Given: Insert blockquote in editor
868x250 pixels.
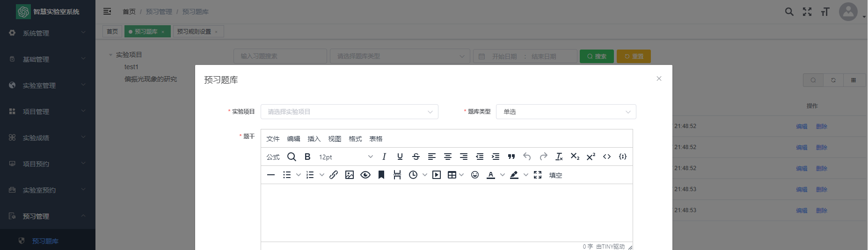Looking at the screenshot, I should coord(511,157).
